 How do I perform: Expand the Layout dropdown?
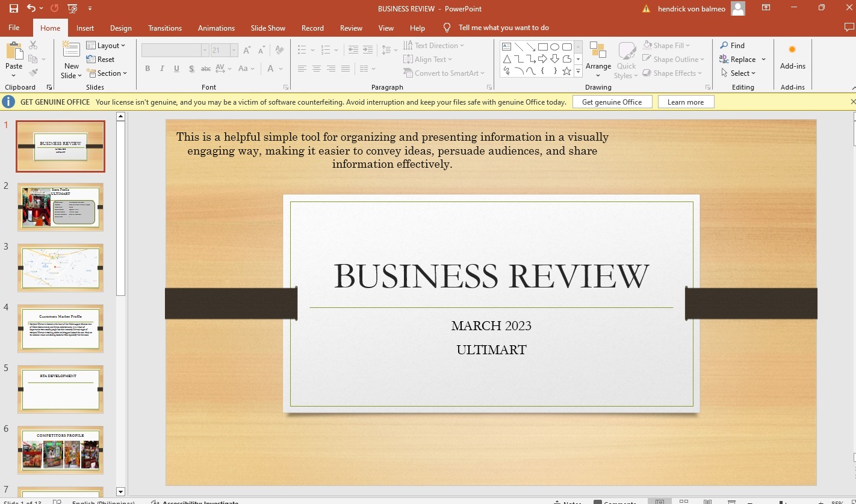tap(106, 45)
